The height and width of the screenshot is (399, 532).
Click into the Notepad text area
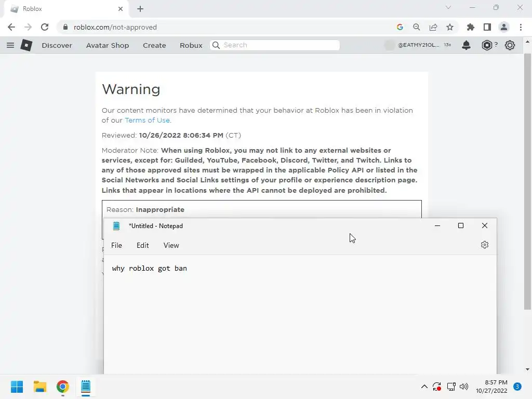(x=300, y=315)
